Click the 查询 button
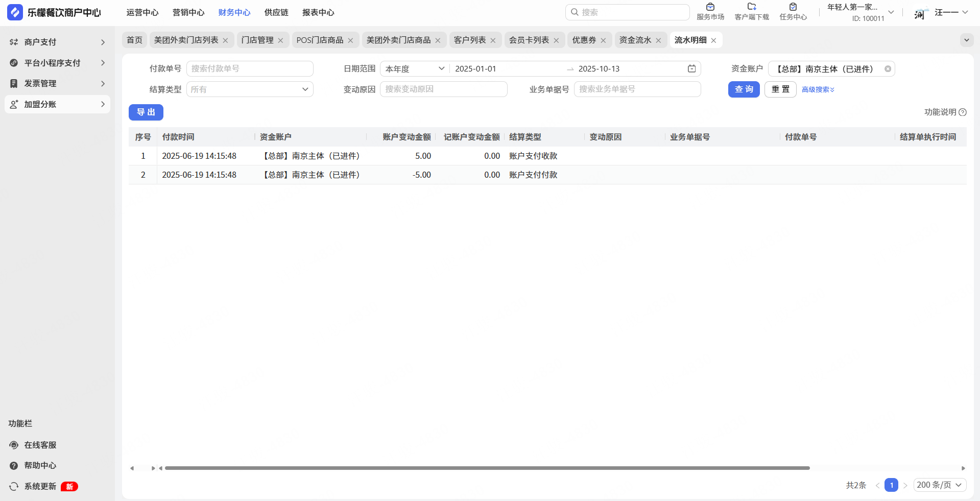This screenshot has height=501, width=980. [744, 89]
